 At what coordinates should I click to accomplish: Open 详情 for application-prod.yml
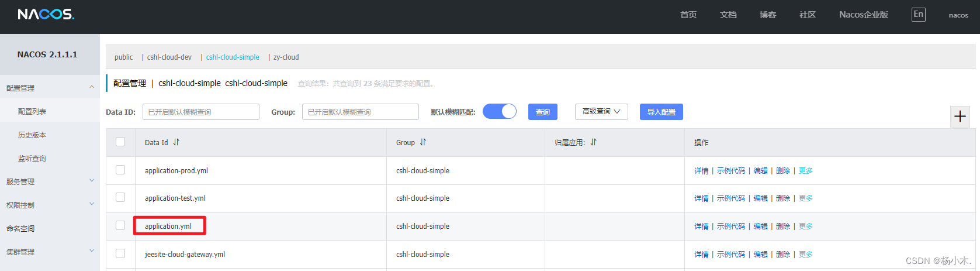click(701, 171)
